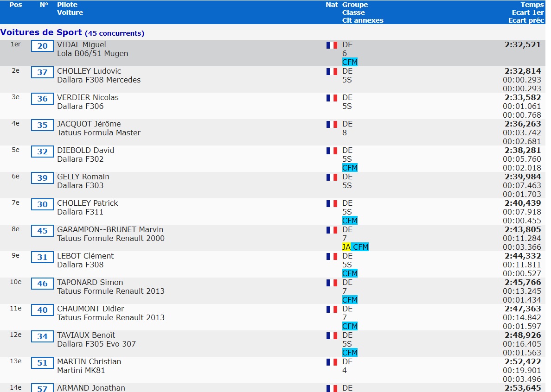
Task: Click the French flag in DIEBOLD David's row
Action: pyautogui.click(x=332, y=151)
